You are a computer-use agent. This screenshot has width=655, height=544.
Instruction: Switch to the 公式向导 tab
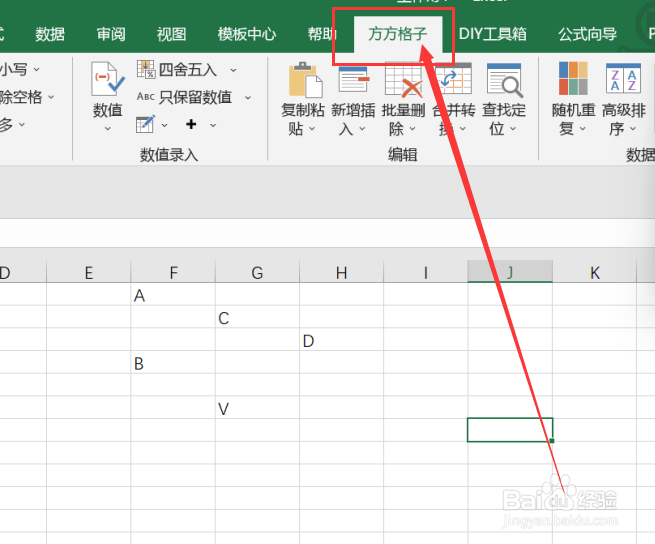587,34
